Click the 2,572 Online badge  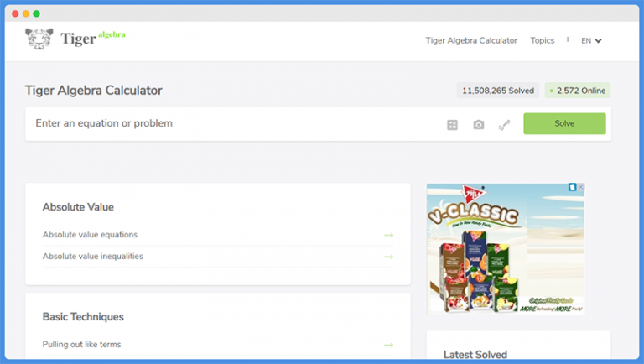coord(578,91)
